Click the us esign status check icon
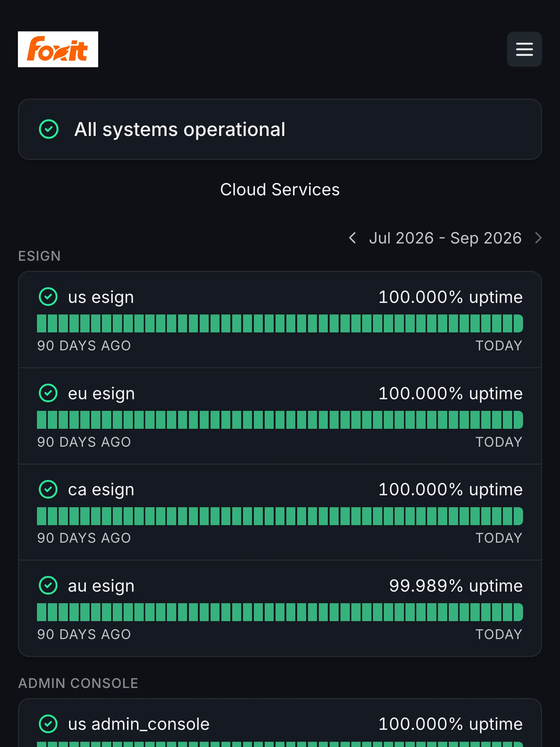This screenshot has height=747, width=560. tap(48, 297)
